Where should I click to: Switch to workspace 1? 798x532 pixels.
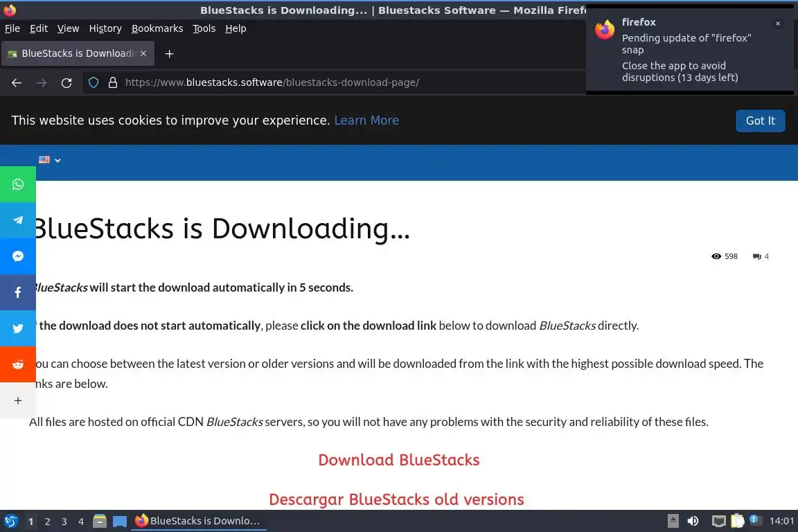30,522
